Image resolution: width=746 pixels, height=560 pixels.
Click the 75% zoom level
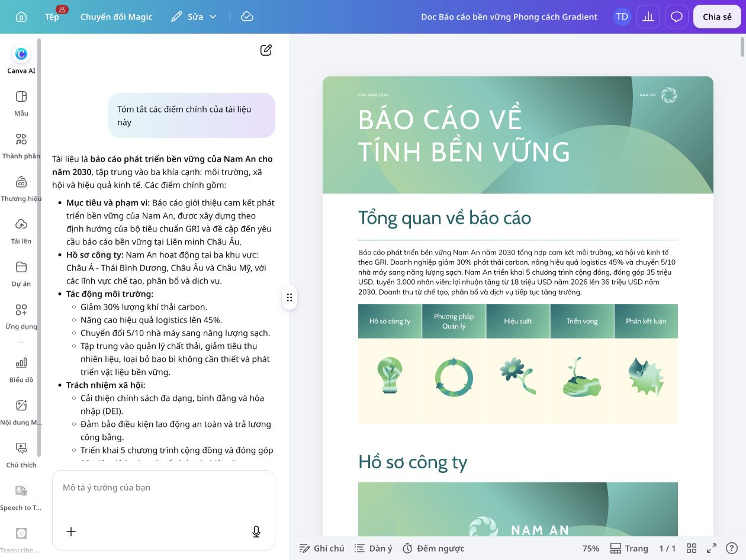point(591,548)
